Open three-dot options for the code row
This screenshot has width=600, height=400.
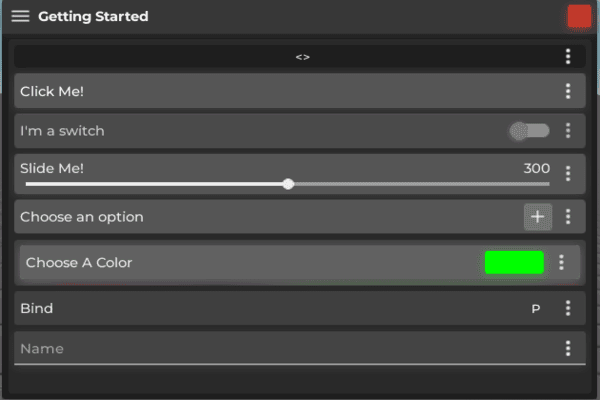click(x=568, y=57)
